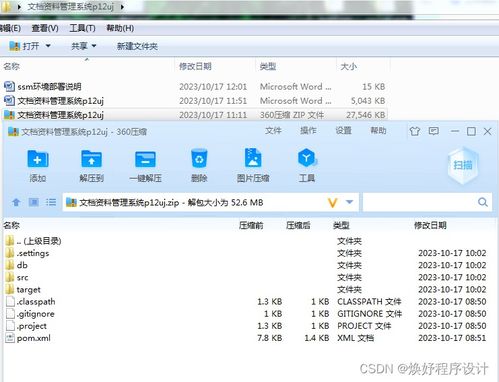Click breadcrumb arrow after 文档资料管理系统p12uj
This screenshot has height=382, width=499.
coord(122,6)
